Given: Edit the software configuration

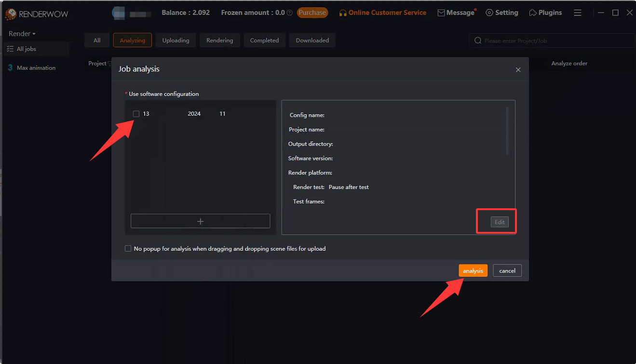Looking at the screenshot, I should pyautogui.click(x=499, y=222).
